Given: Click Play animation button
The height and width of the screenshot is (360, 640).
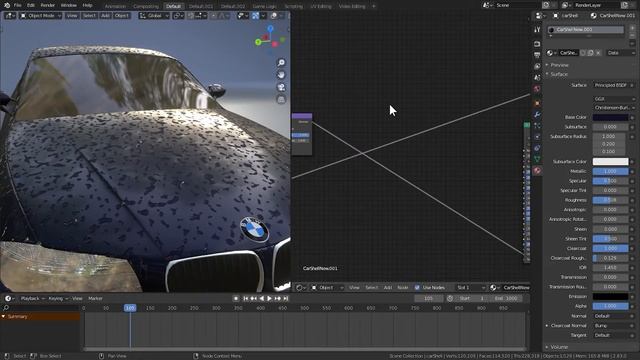Looking at the screenshot, I should [x=269, y=298].
